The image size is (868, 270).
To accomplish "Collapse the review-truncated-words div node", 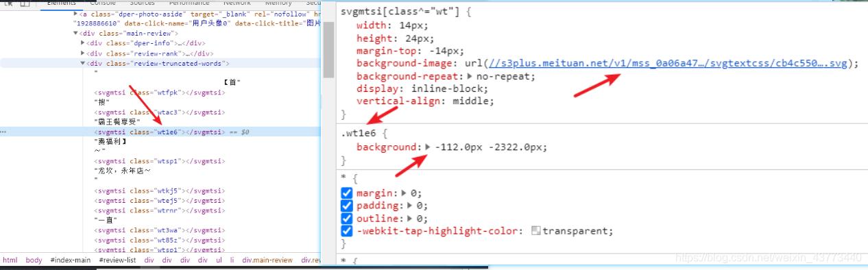I will [x=83, y=63].
